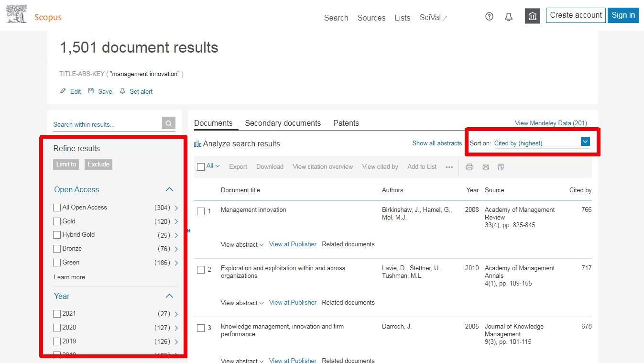
Task: Switch to Secondary documents tab
Action: (283, 123)
